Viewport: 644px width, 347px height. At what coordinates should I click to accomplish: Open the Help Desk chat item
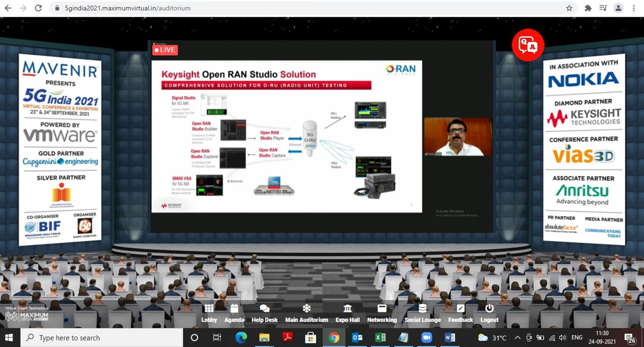264,313
